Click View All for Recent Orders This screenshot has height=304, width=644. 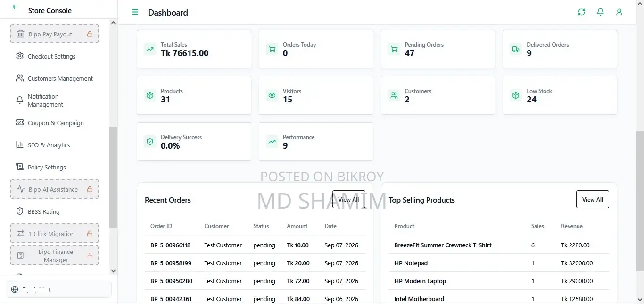(x=349, y=199)
